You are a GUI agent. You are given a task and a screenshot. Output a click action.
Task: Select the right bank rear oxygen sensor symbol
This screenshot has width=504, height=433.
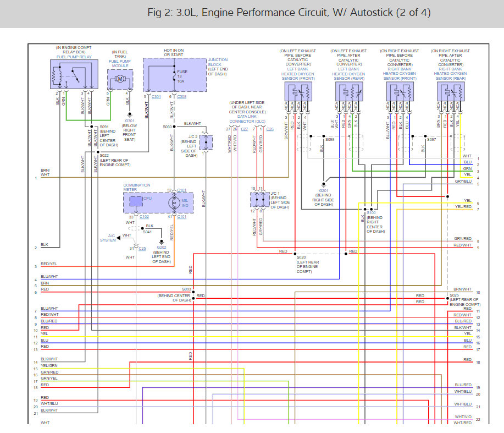pos(451,91)
